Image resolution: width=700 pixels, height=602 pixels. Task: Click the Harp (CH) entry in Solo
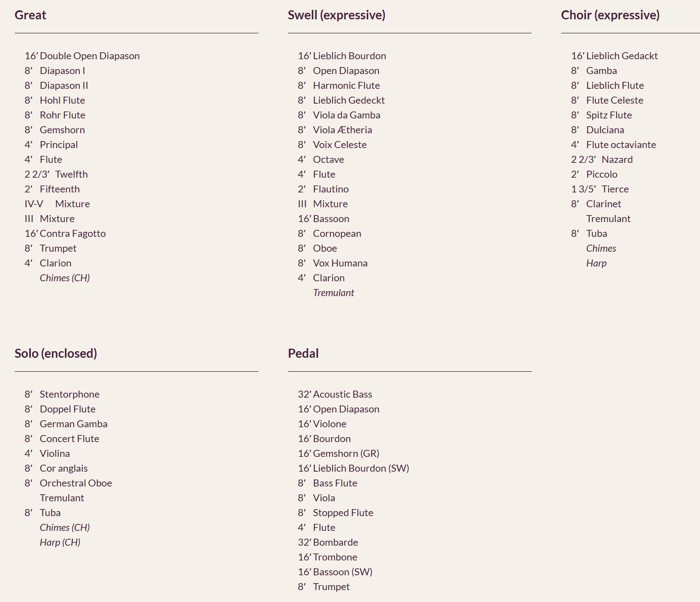coord(60,542)
